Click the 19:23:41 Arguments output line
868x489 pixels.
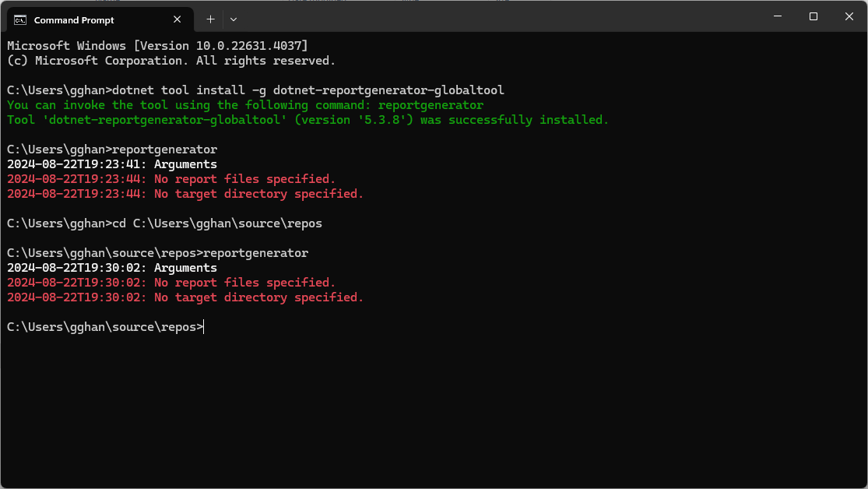pyautogui.click(x=112, y=164)
